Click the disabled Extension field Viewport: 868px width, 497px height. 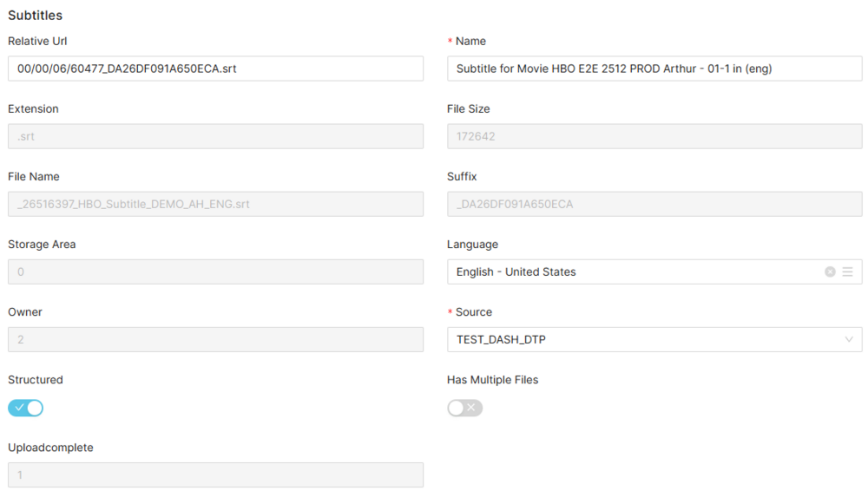point(215,136)
